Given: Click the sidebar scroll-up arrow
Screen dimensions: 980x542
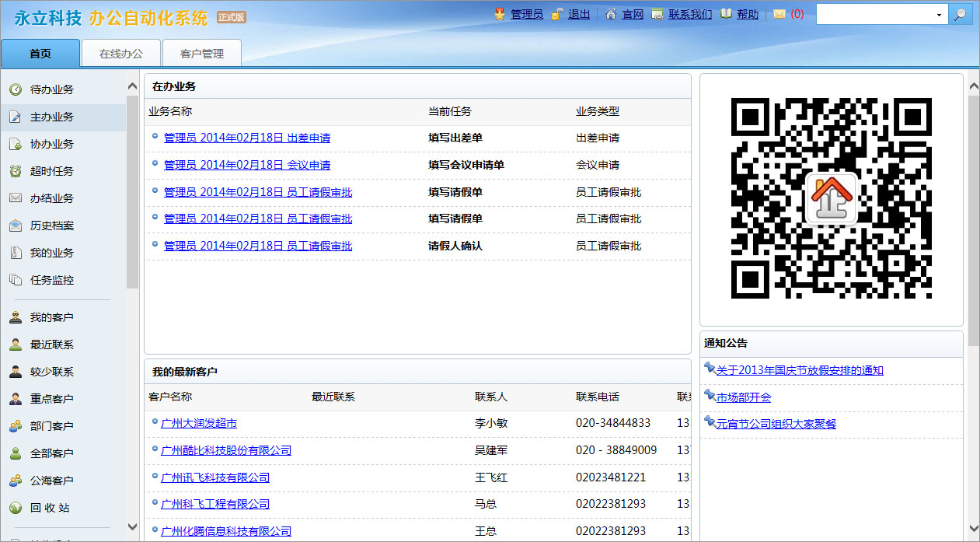Looking at the screenshot, I should [132, 86].
